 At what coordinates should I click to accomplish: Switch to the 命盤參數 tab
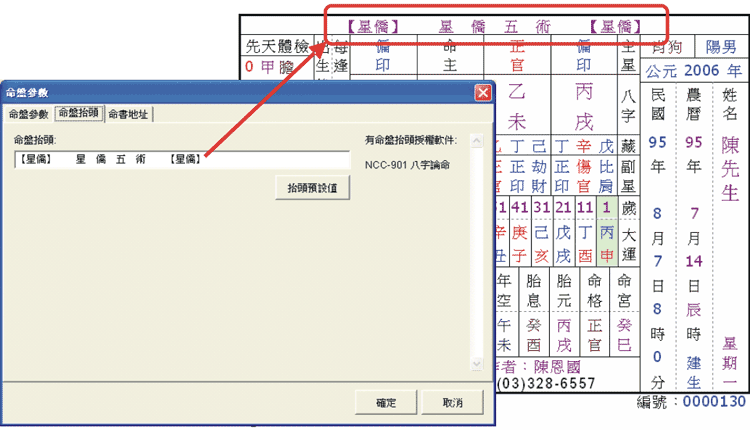[x=28, y=114]
